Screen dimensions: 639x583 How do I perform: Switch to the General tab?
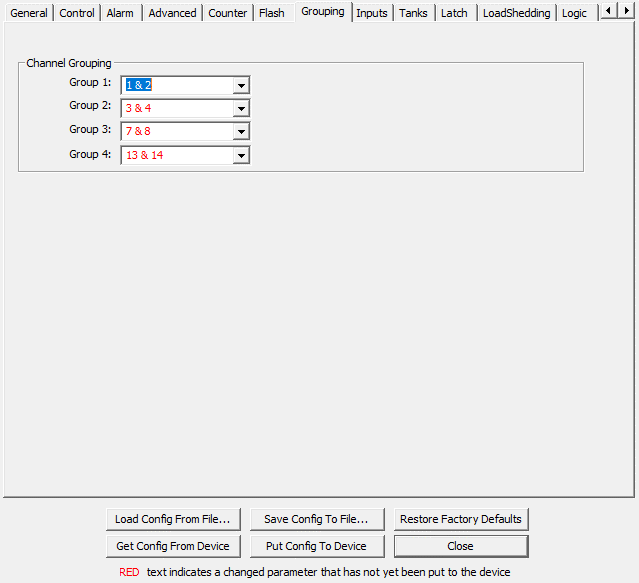click(x=29, y=13)
